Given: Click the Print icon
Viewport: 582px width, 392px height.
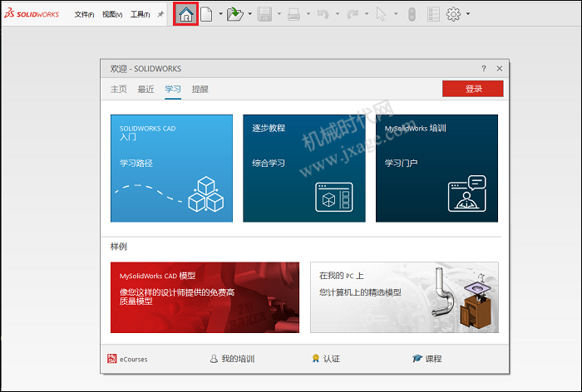Looking at the screenshot, I should pyautogui.click(x=293, y=14).
